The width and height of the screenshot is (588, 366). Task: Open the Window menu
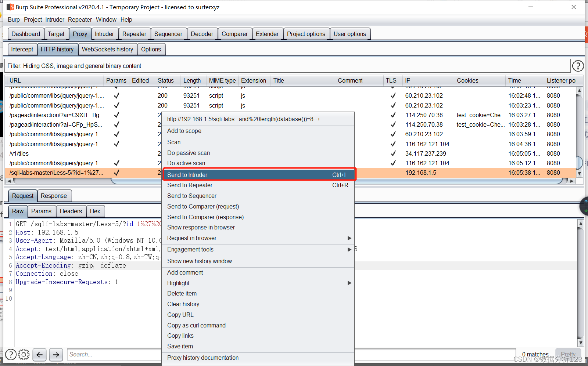[x=106, y=20]
